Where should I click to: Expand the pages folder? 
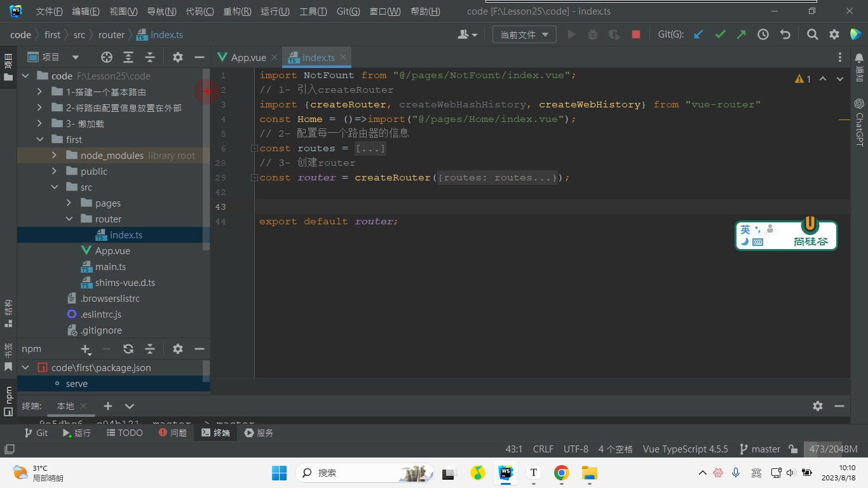[69, 203]
